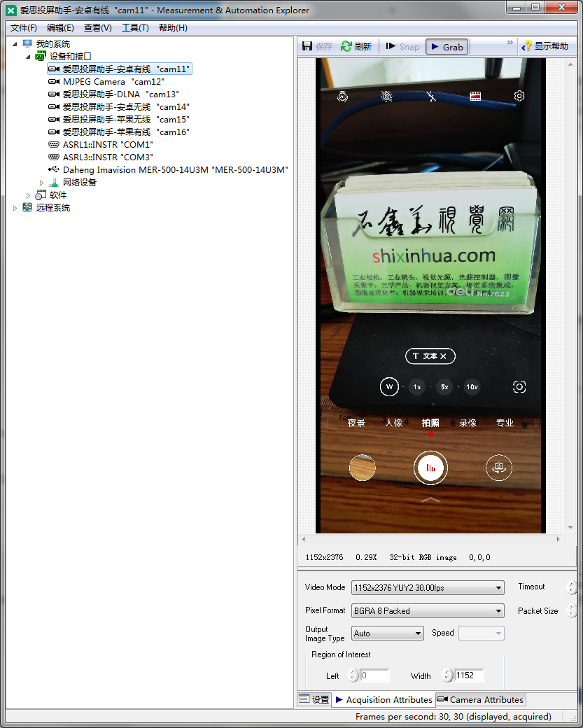
Task: Open the 帮助(H) menu
Action: click(x=173, y=28)
